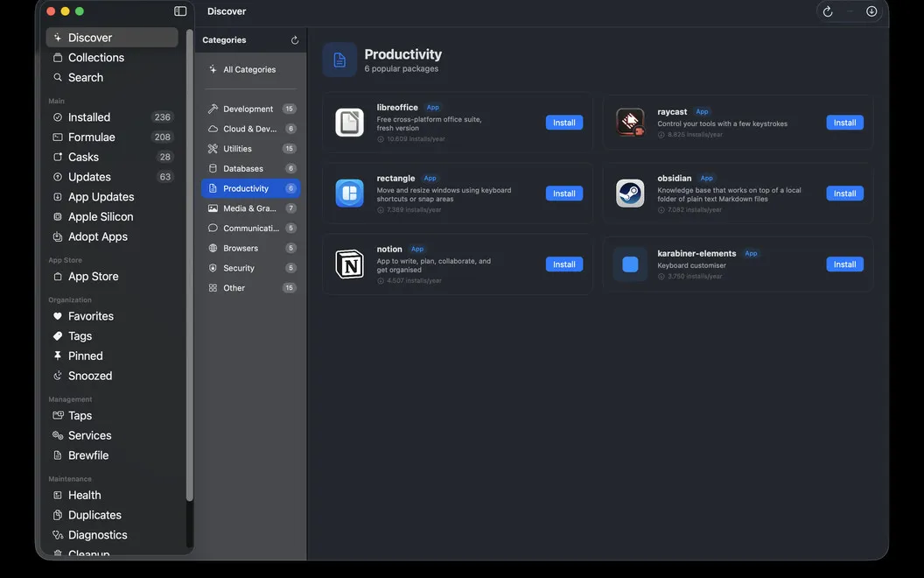Show Formulae list
The image size is (924, 578).
[112, 137]
